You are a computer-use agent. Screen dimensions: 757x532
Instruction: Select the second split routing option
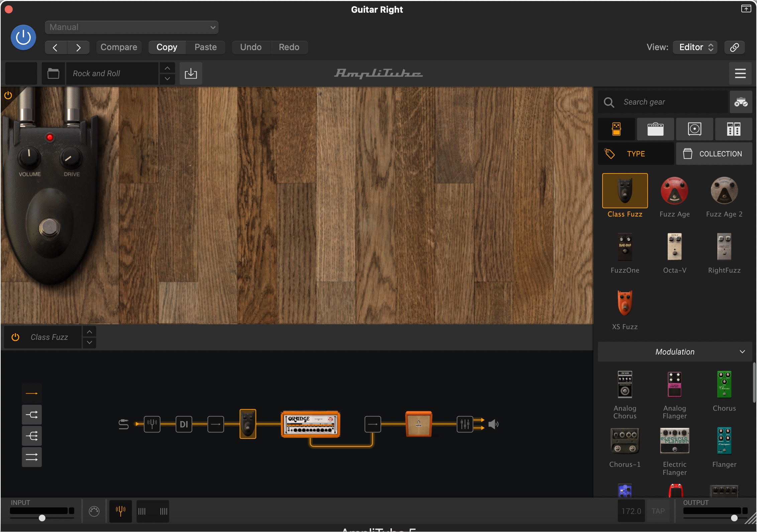[32, 415]
